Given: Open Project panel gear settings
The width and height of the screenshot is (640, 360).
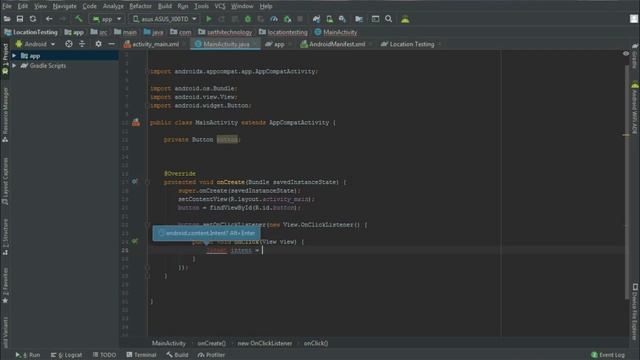Looking at the screenshot, I should tap(98, 44).
